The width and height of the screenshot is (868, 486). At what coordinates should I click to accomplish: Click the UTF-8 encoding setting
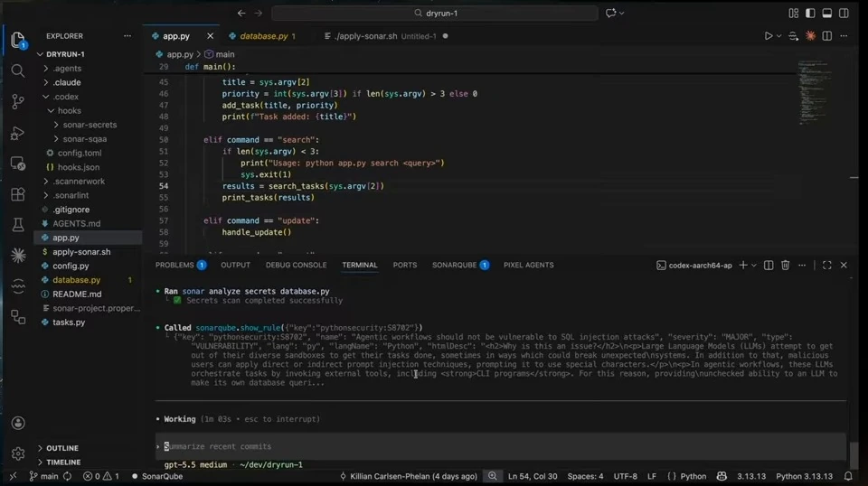(x=625, y=476)
